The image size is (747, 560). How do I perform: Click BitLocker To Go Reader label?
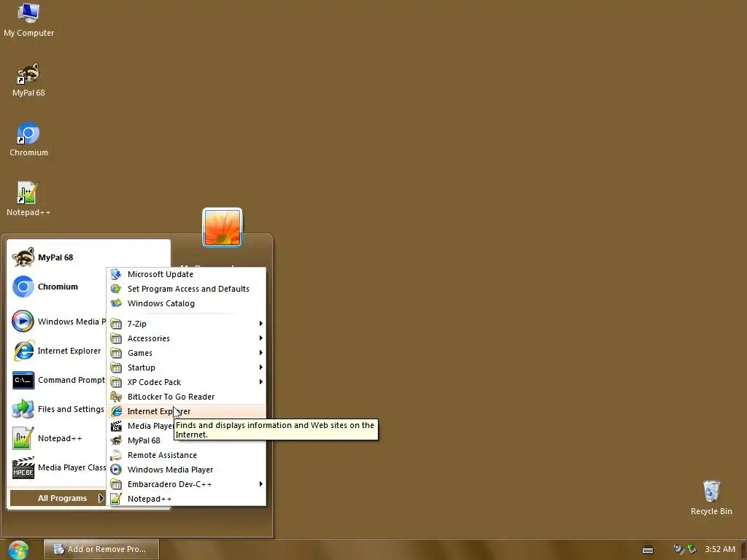coord(171,397)
